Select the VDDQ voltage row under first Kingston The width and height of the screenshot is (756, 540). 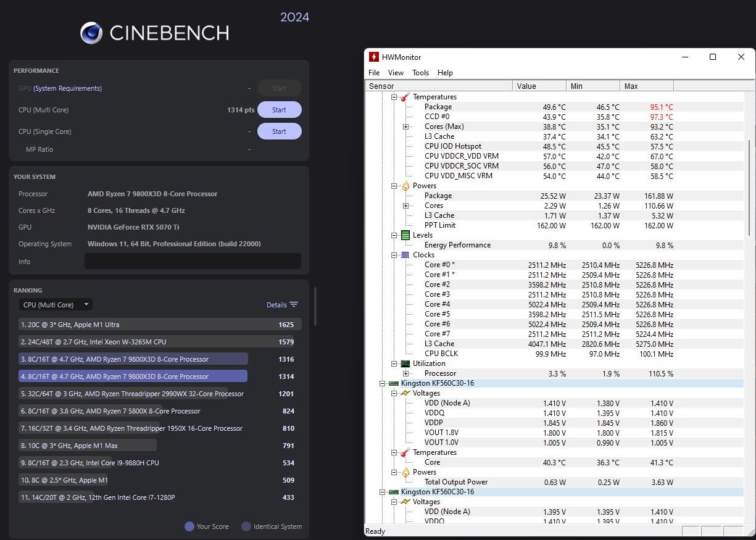tap(555, 413)
